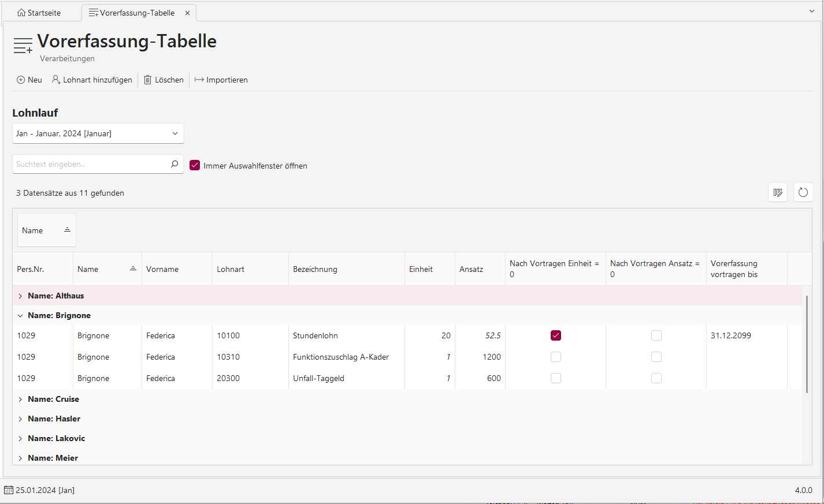Click the Suchtext eingeben search field
This screenshot has width=824, height=504.
(90, 164)
